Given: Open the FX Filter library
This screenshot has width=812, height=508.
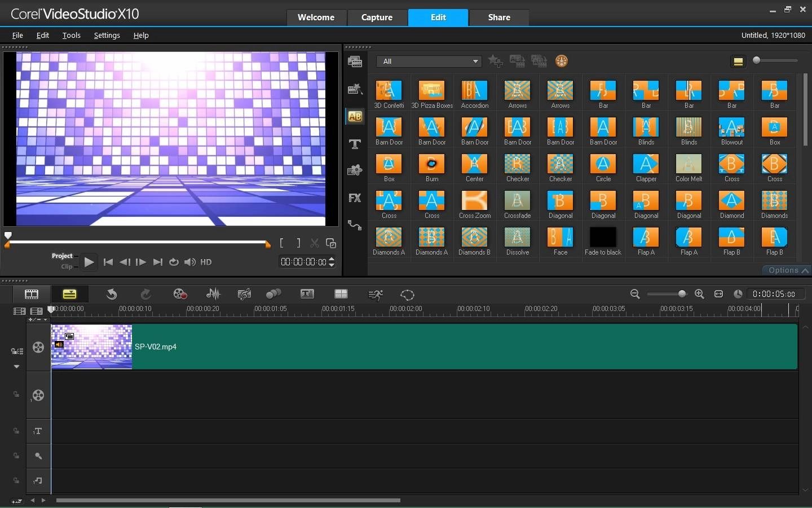Looking at the screenshot, I should click(x=355, y=198).
